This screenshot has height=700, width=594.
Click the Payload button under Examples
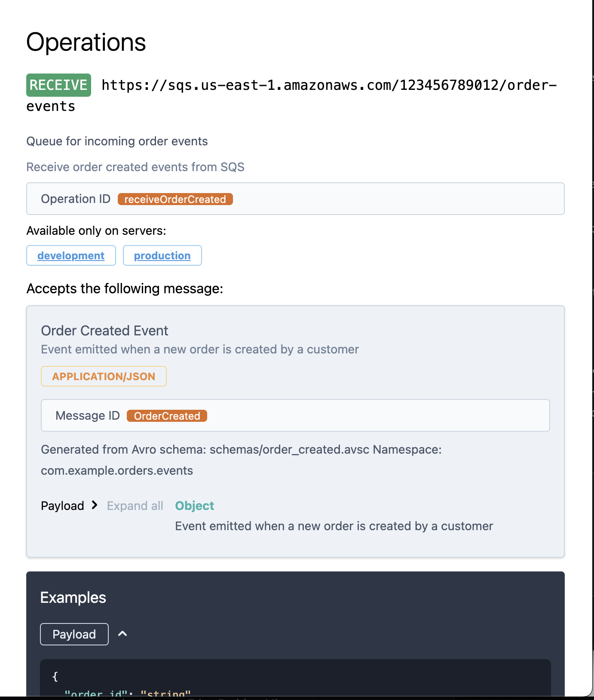pyautogui.click(x=74, y=634)
